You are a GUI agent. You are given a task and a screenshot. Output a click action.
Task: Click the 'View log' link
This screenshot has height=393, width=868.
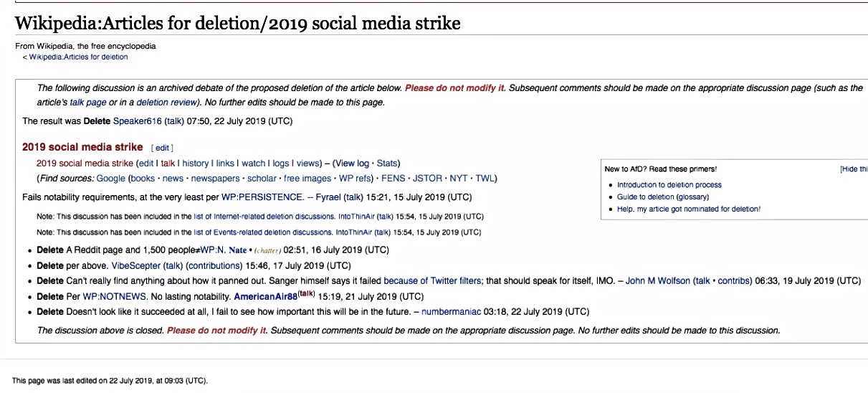(x=352, y=164)
